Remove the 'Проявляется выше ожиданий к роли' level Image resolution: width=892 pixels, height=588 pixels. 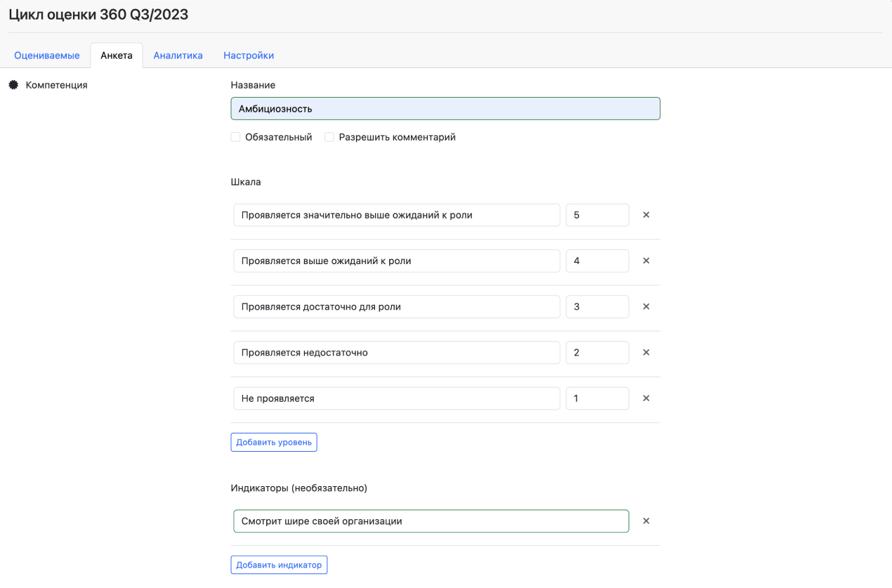646,261
